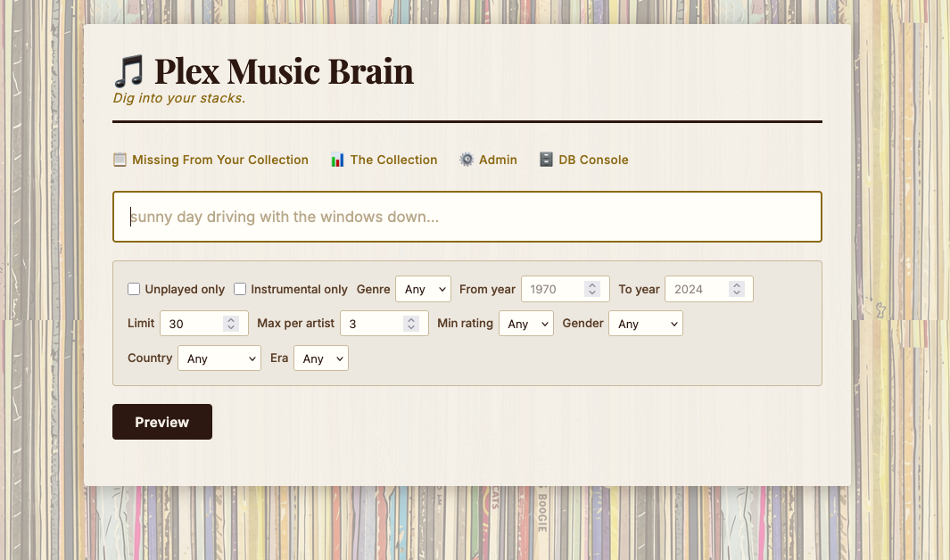Click the clipboard icon beside Missing From Your Collection
Screen dimensions: 950x560
pyautogui.click(x=120, y=160)
